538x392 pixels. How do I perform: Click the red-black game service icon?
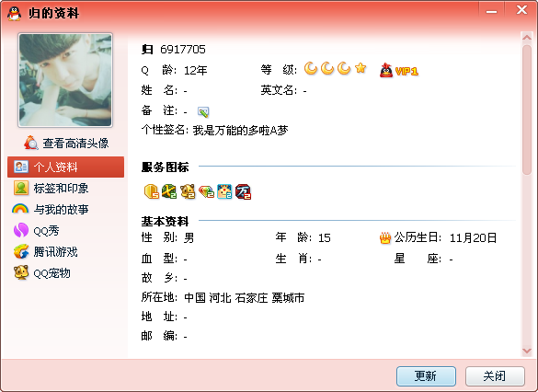243,191
